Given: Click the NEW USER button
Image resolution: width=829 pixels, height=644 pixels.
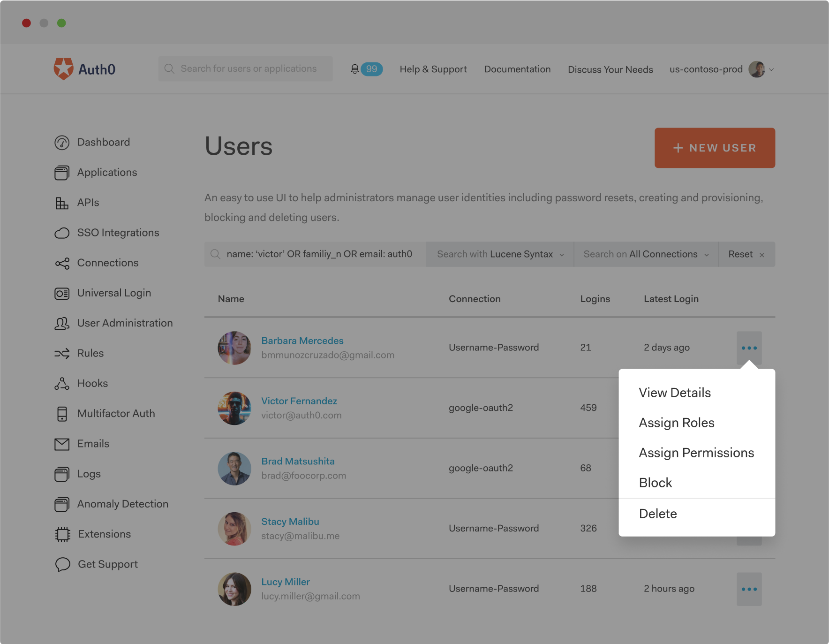Looking at the screenshot, I should (715, 148).
